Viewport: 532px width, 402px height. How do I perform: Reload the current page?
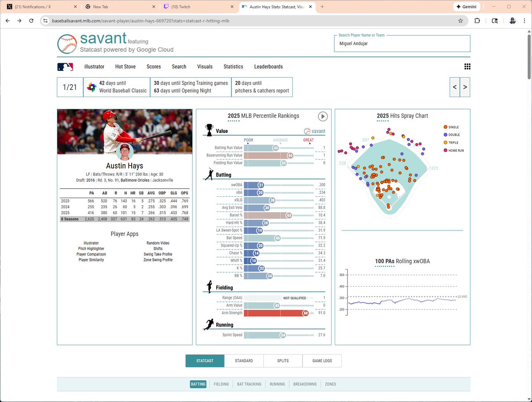point(31,21)
